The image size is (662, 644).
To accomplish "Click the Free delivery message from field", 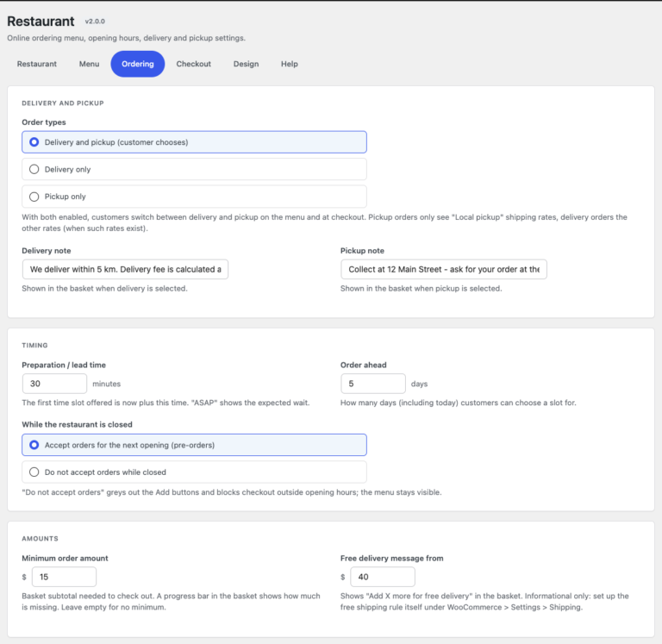I will click(x=383, y=577).
